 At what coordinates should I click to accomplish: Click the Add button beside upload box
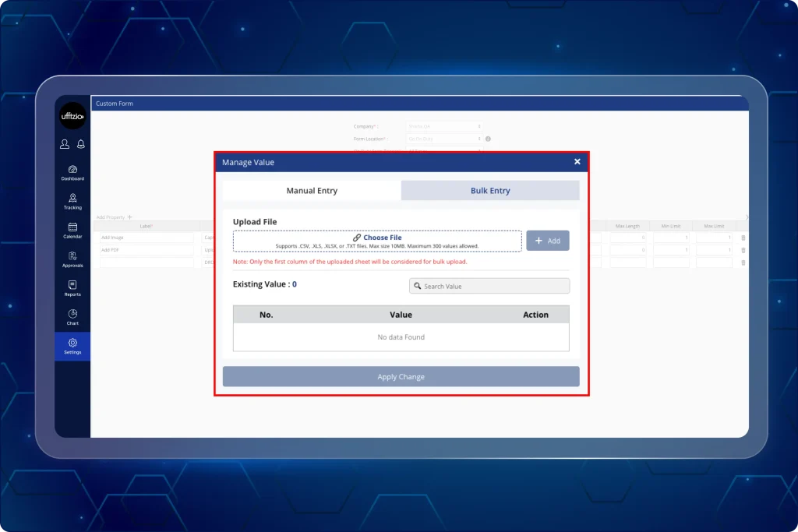[x=548, y=241]
